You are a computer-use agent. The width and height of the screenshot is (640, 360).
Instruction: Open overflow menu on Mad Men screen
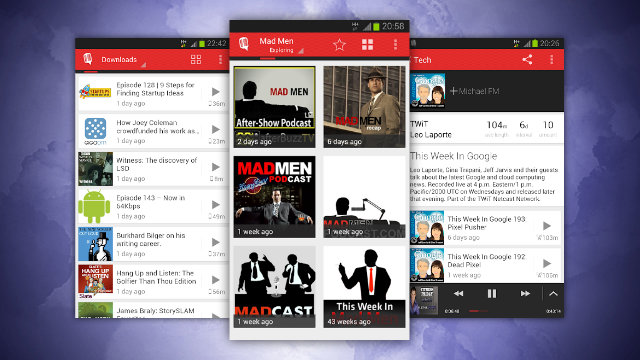pyautogui.click(x=395, y=44)
